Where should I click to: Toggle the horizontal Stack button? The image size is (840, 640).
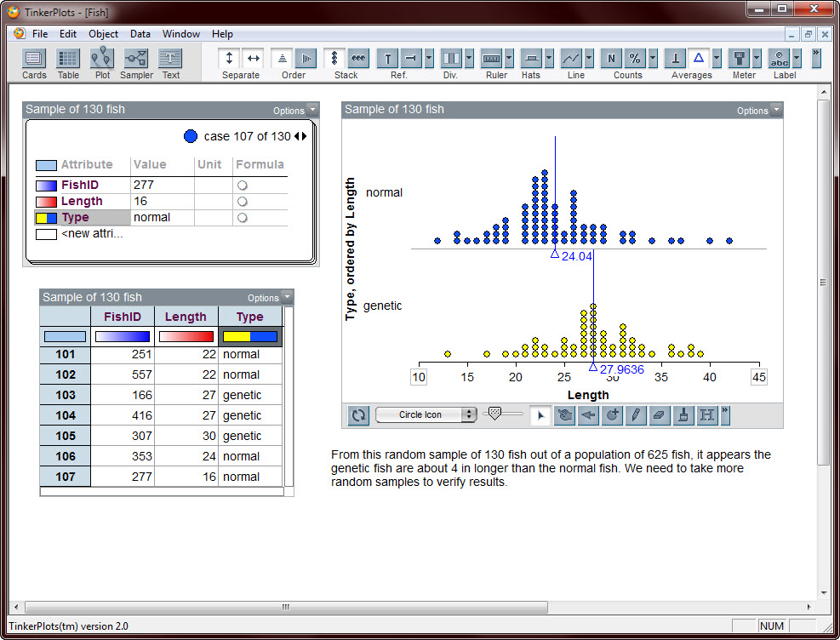pyautogui.click(x=358, y=58)
